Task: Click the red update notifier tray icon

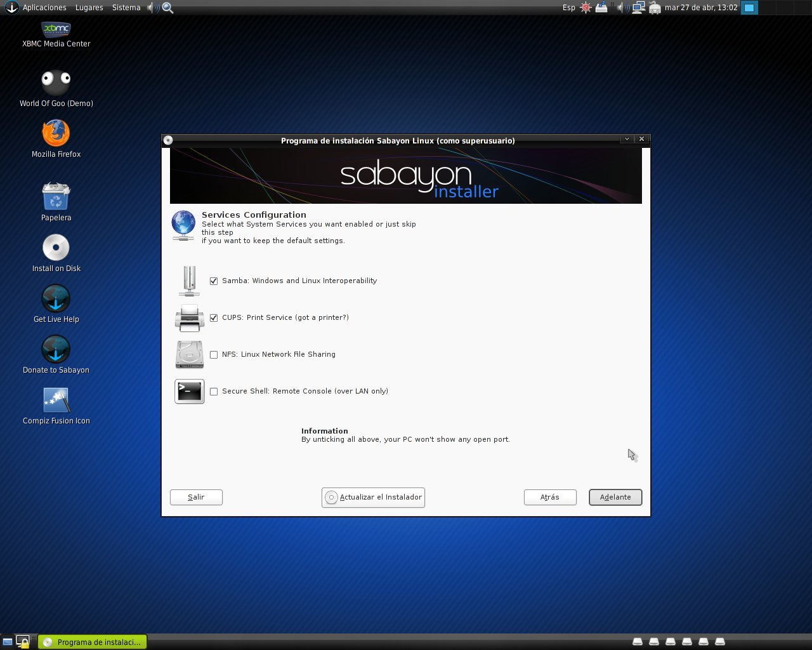Action: 586,8
